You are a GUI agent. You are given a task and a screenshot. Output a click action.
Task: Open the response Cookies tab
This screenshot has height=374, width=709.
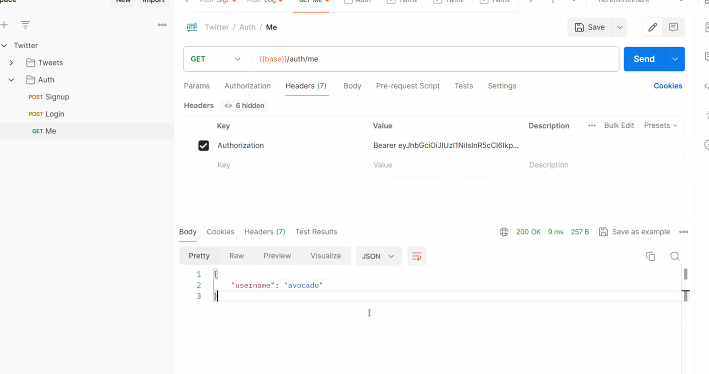tap(220, 232)
